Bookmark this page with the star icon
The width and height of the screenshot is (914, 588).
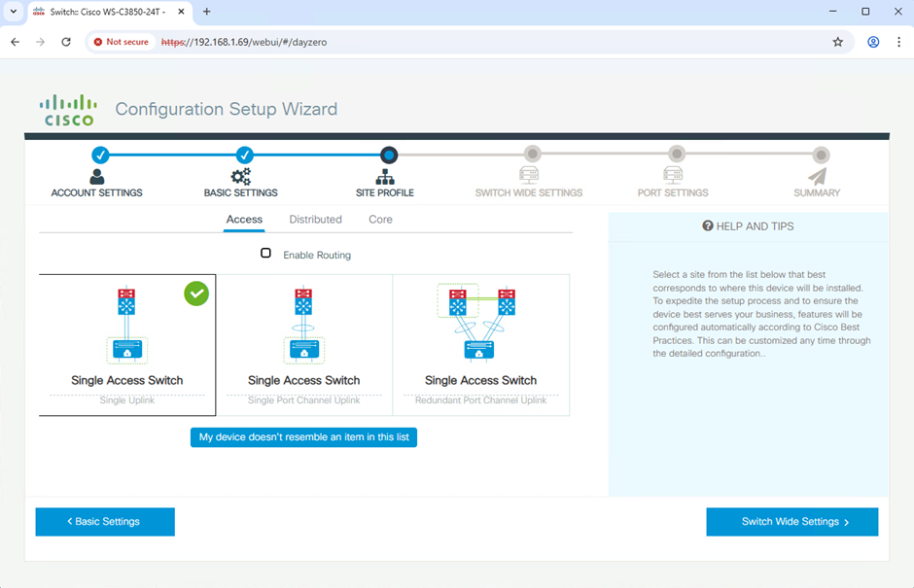(x=837, y=42)
